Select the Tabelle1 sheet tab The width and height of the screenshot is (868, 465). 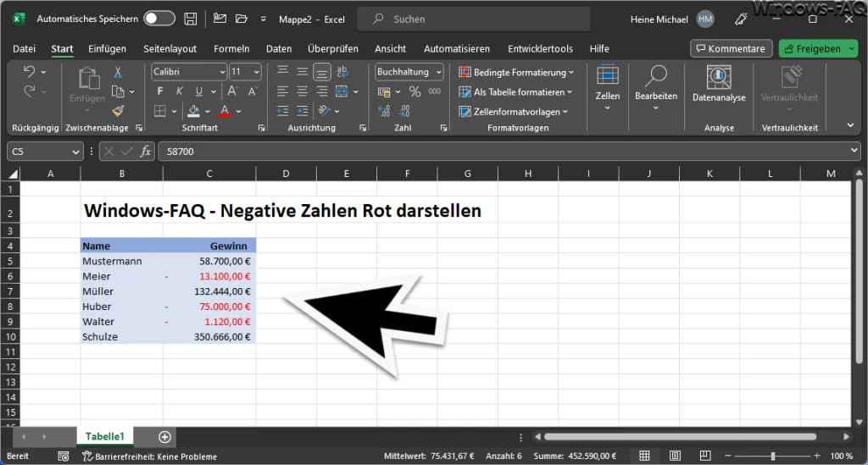[104, 436]
